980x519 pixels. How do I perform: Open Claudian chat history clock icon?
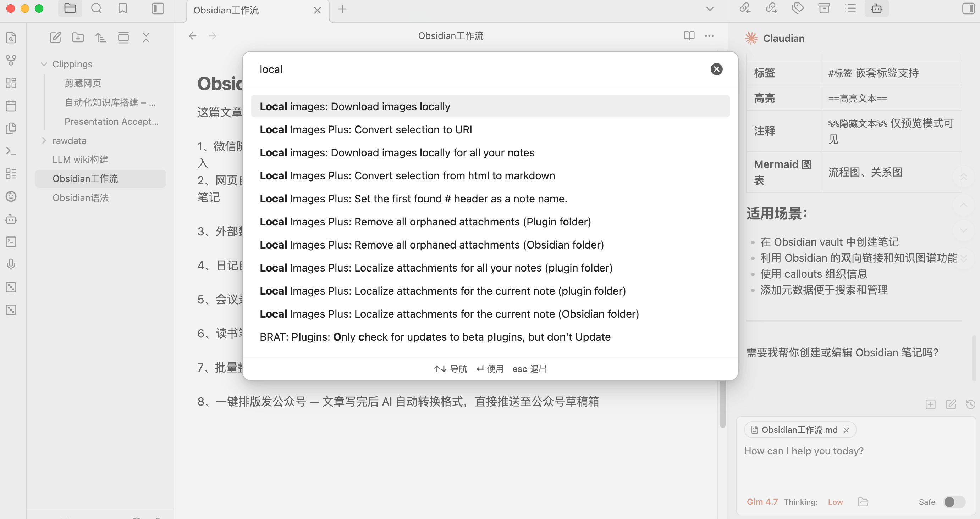tap(970, 404)
